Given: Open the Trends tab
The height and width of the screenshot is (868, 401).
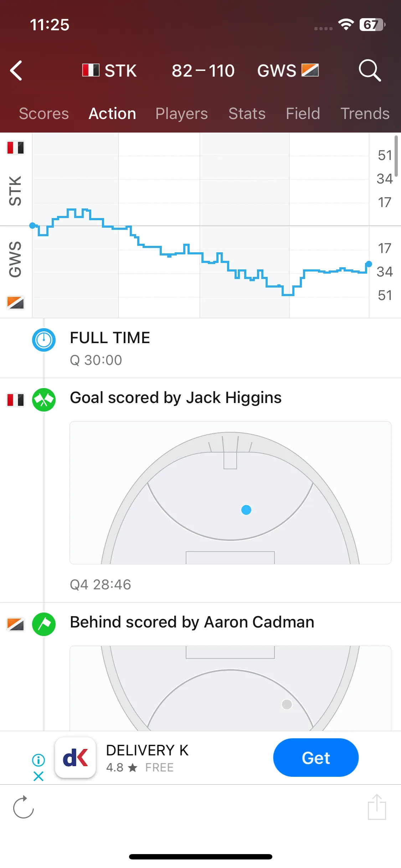Looking at the screenshot, I should click(365, 114).
